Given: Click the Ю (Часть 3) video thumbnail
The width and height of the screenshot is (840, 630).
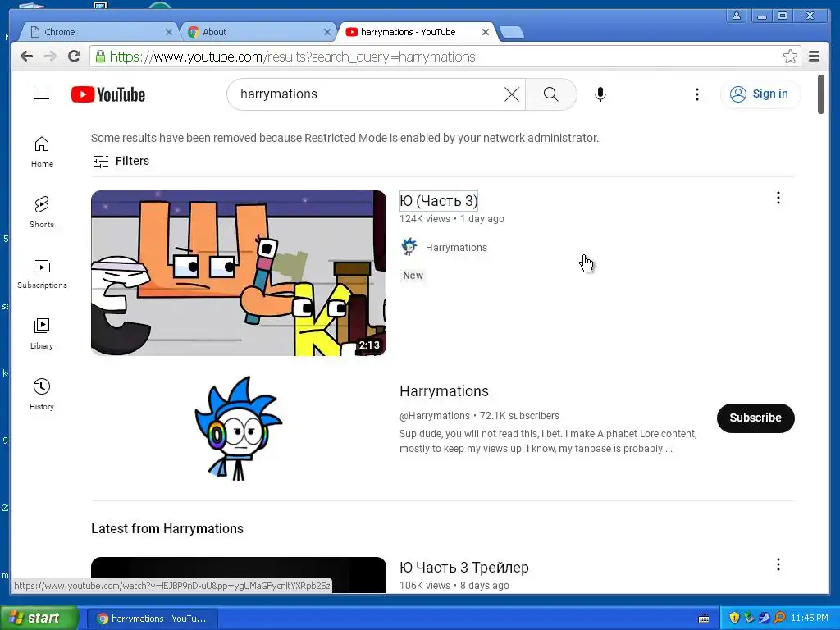Looking at the screenshot, I should [239, 273].
